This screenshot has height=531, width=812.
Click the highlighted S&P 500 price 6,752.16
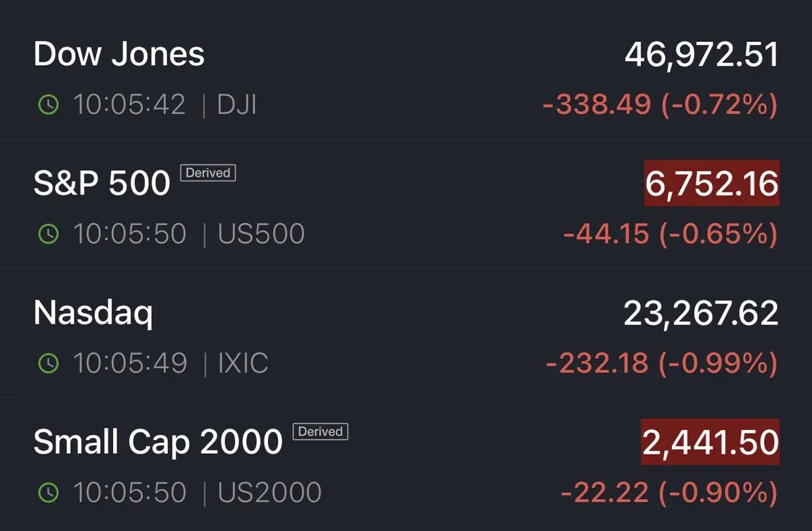tap(711, 184)
